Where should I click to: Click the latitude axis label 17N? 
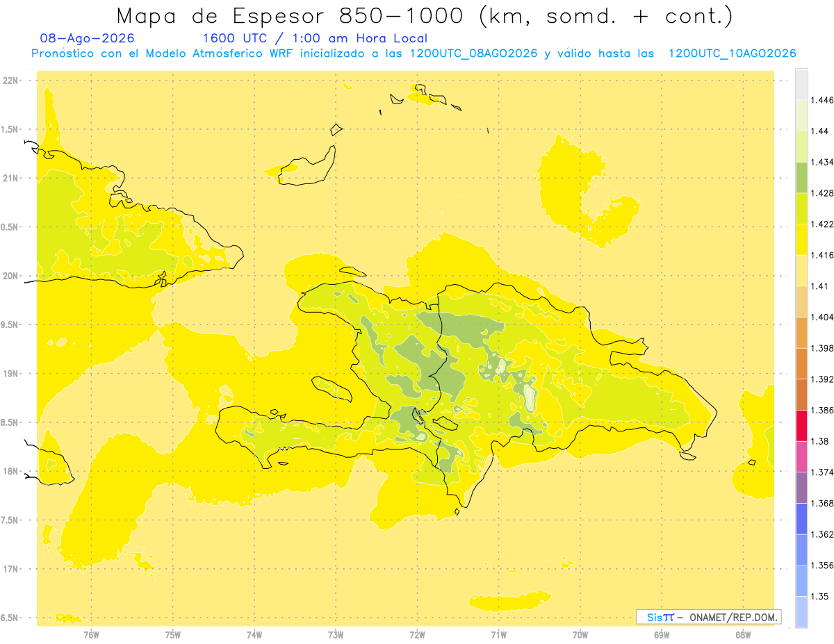point(12,569)
